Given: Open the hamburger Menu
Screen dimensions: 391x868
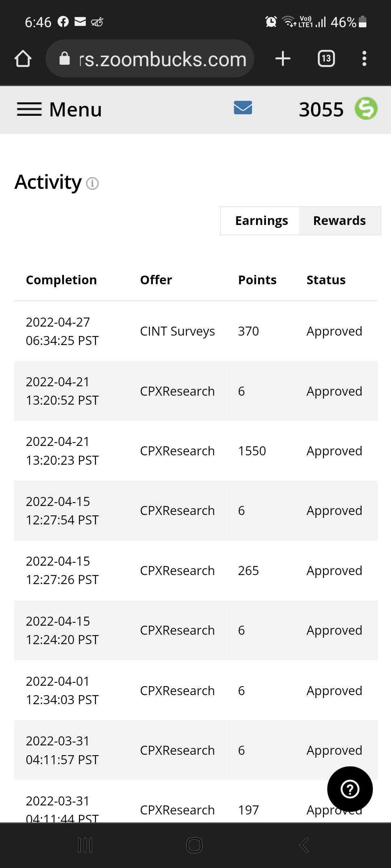Looking at the screenshot, I should pyautogui.click(x=59, y=109).
